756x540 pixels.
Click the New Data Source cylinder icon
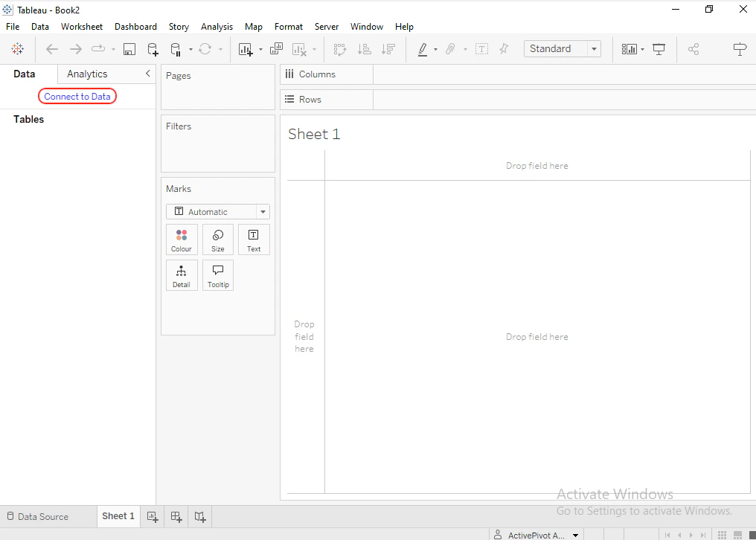click(x=153, y=49)
